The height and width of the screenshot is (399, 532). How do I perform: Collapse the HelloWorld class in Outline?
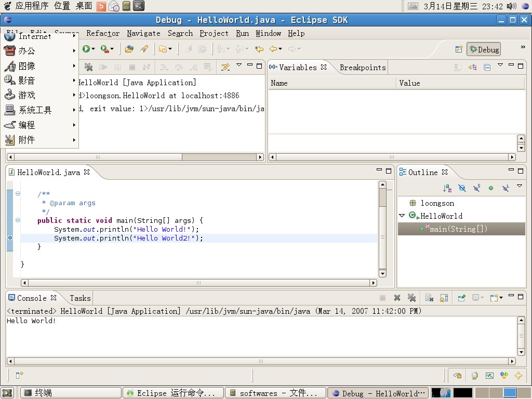[x=402, y=216]
